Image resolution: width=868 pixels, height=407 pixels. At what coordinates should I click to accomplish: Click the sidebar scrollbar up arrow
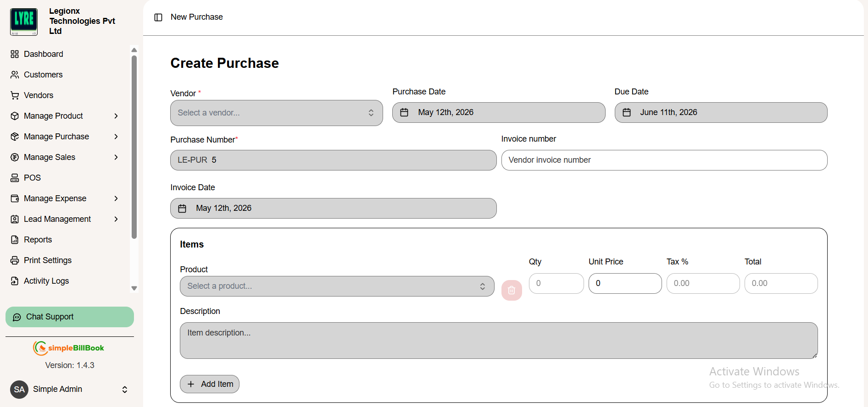point(134,50)
